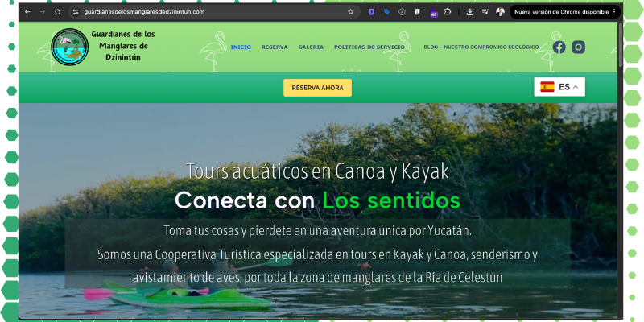Image resolution: width=644 pixels, height=322 pixels.
Task: Go back to the previous page
Action: pyautogui.click(x=28, y=12)
